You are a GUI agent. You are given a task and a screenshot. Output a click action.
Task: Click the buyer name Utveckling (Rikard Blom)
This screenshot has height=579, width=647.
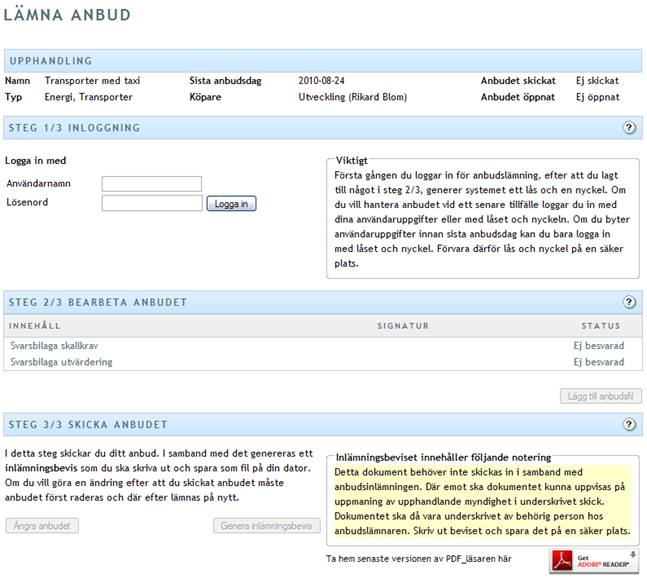[x=354, y=97]
